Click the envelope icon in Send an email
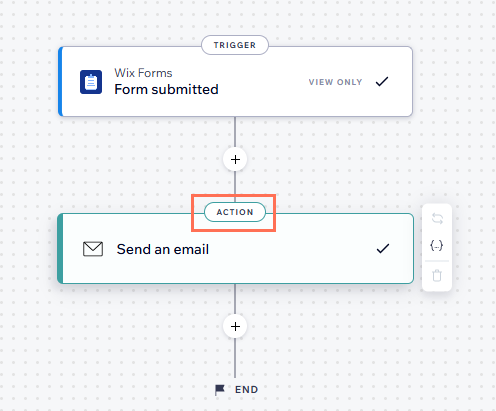Viewport: 496px width, 411px height. click(x=93, y=249)
